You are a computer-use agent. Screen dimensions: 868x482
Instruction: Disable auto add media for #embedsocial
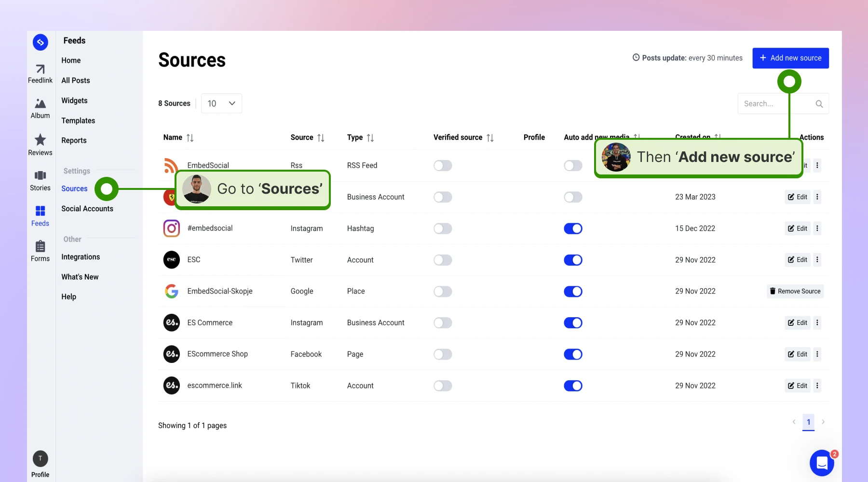point(573,228)
